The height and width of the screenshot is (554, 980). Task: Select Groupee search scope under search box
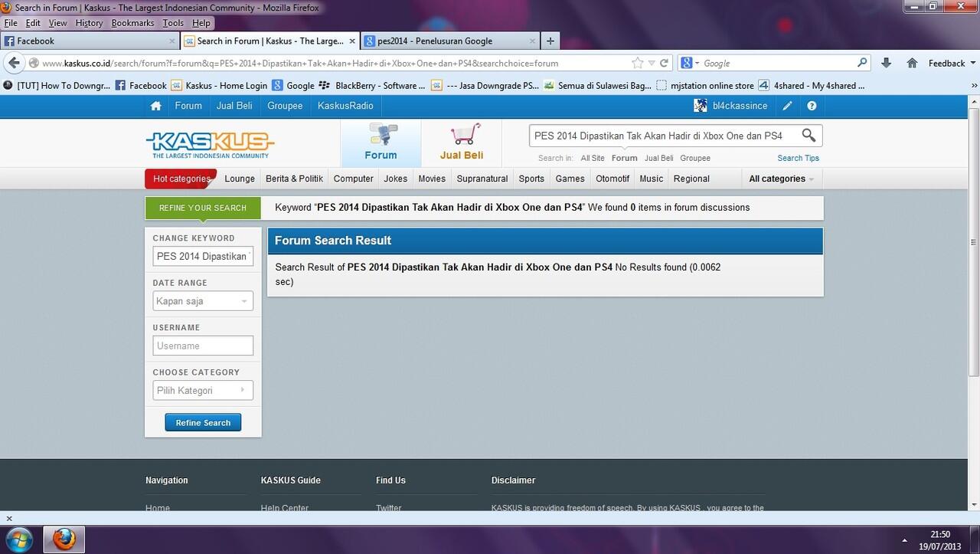[695, 158]
